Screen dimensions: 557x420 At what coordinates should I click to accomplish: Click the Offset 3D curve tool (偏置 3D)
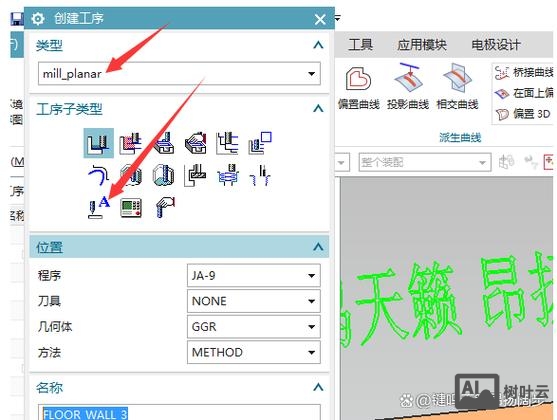[523, 114]
